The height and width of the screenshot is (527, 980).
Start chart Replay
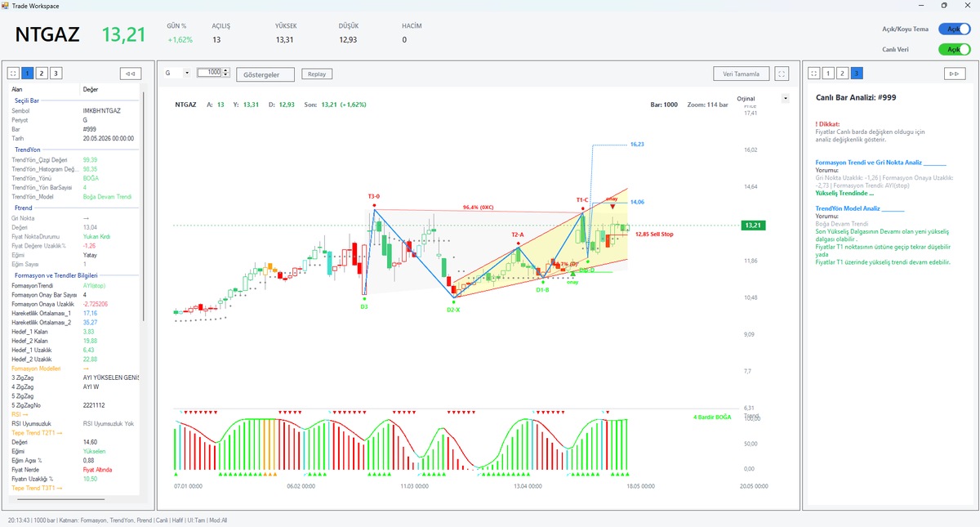(x=317, y=74)
